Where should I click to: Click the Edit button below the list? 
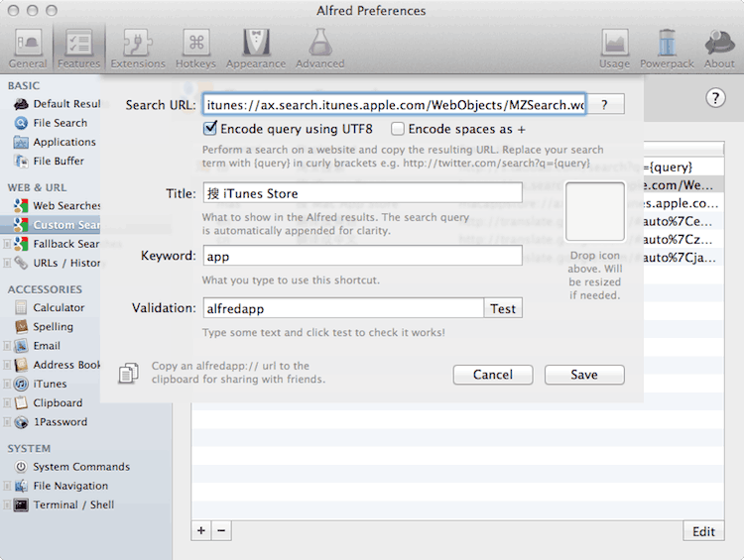click(703, 531)
